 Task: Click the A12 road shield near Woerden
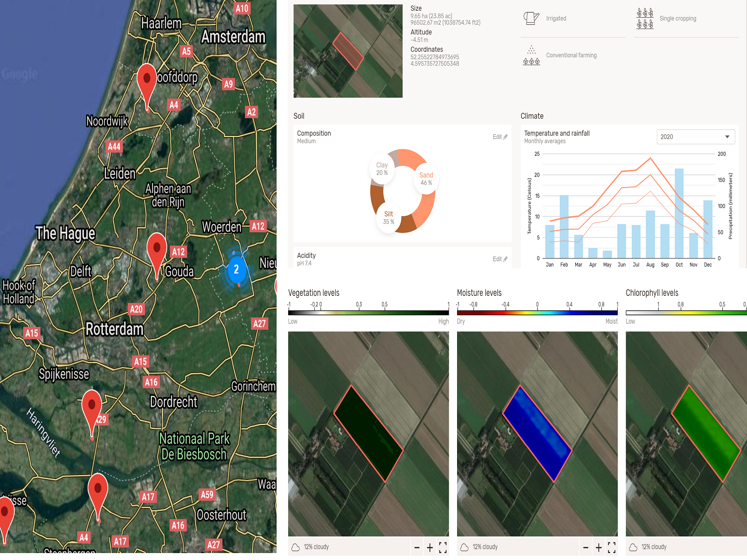pos(258,226)
